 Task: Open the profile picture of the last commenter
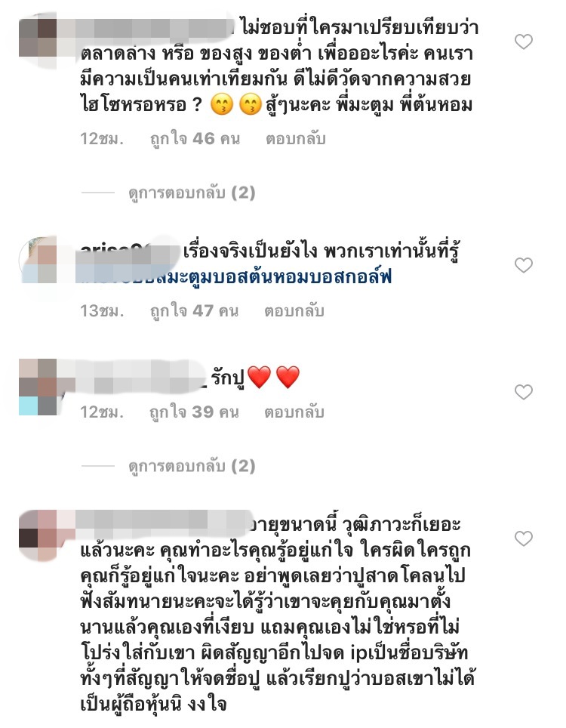click(38, 535)
